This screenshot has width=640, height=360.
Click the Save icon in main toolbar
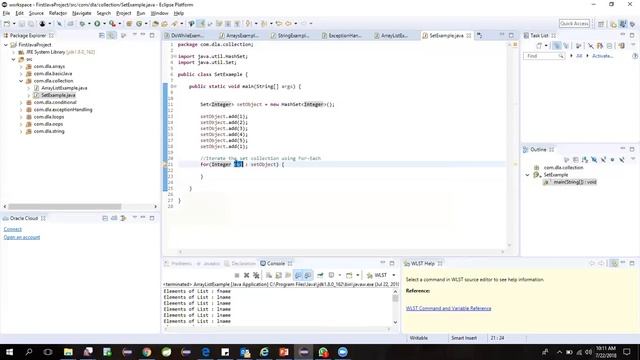[x=22, y=24]
